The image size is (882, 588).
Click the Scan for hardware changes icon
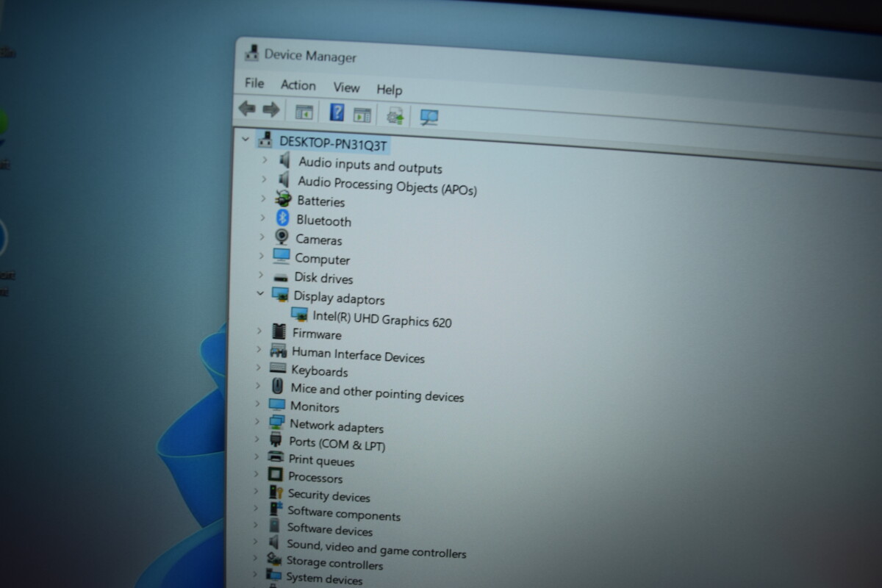[429, 117]
